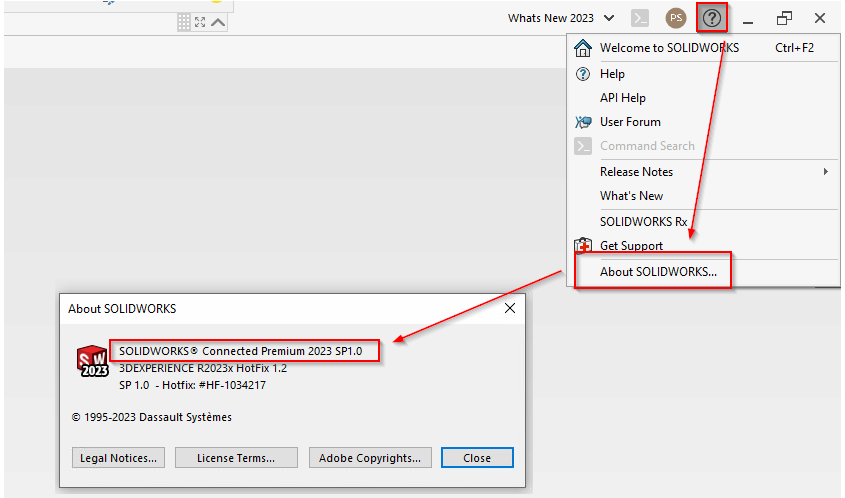
Task: Click the User Forum people icon
Action: pos(583,122)
